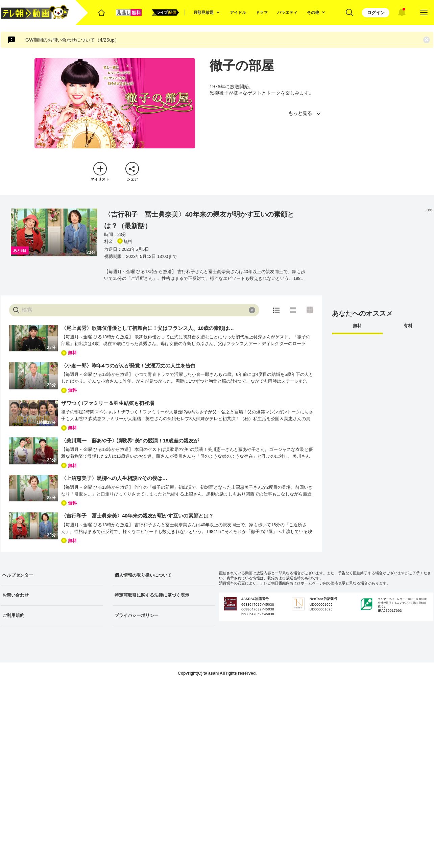The height and width of the screenshot is (868, 434).
Task: Click the 徹子の部屋 main banner image
Action: 115,103
